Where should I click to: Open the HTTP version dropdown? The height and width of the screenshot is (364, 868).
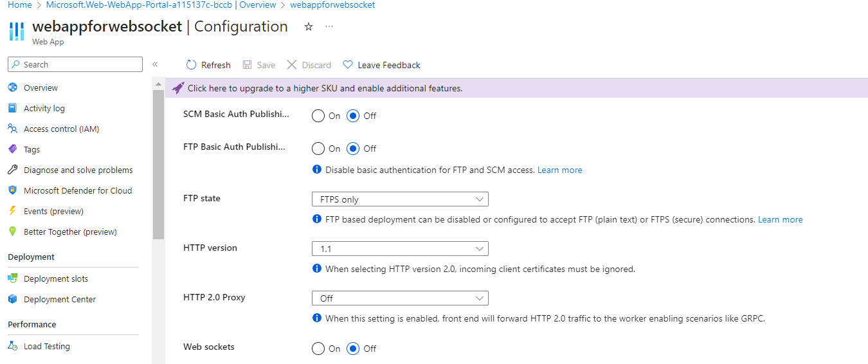pos(400,248)
